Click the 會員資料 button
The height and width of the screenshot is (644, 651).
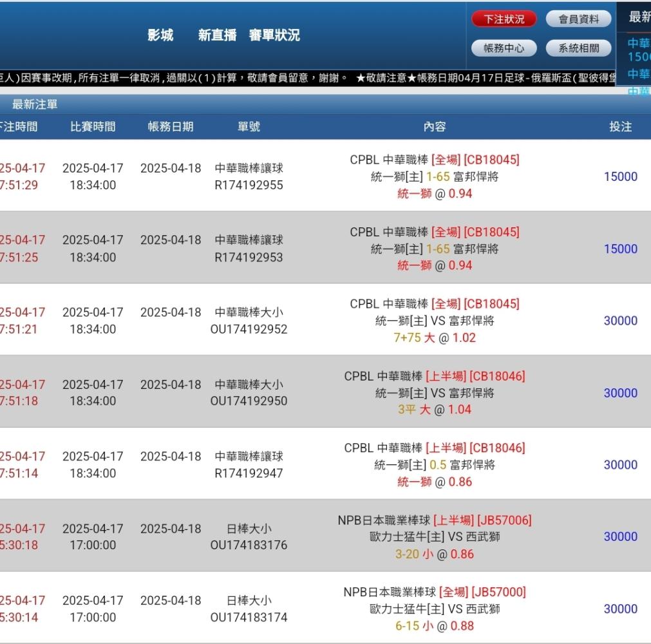(x=578, y=19)
